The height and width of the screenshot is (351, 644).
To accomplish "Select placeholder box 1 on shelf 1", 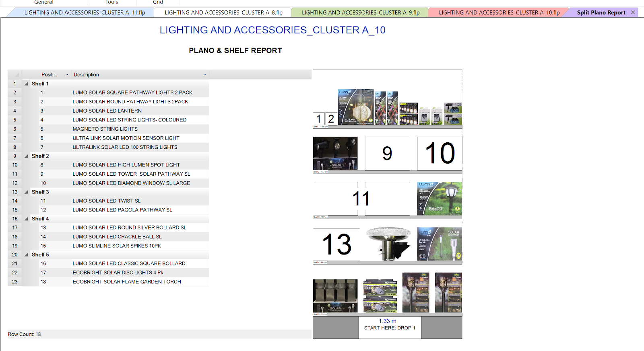I will (x=319, y=119).
